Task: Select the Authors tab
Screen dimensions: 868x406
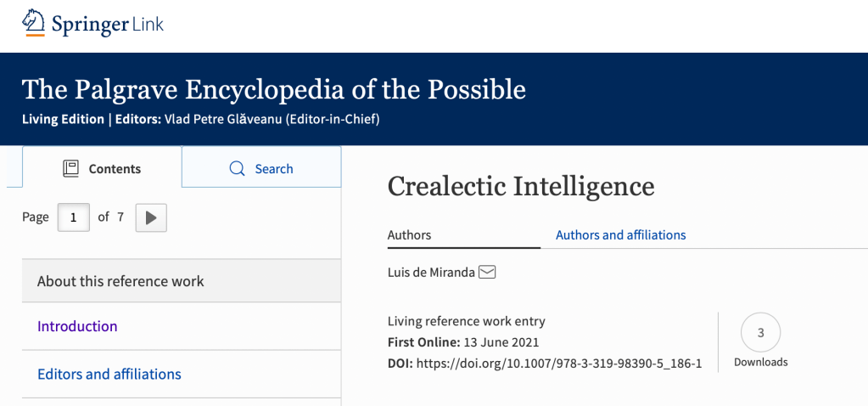Action: click(x=410, y=235)
